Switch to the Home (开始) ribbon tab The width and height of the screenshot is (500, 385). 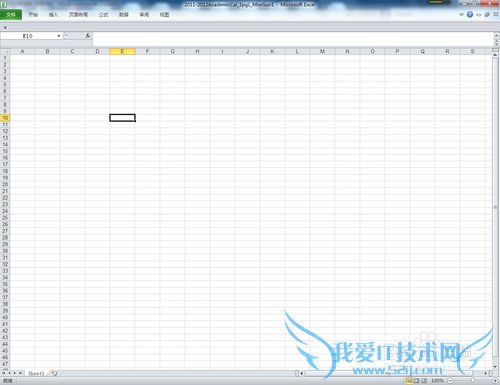coord(33,15)
